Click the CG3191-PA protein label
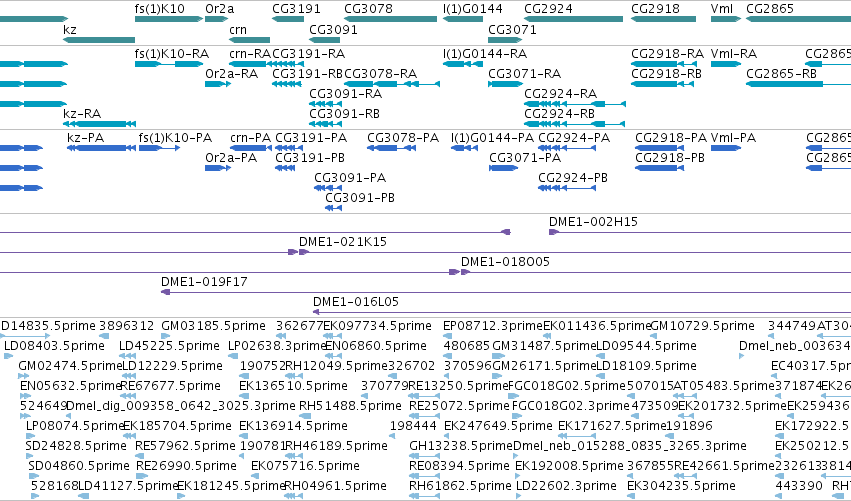Viewport: 851px width, 501px height. click(x=311, y=138)
